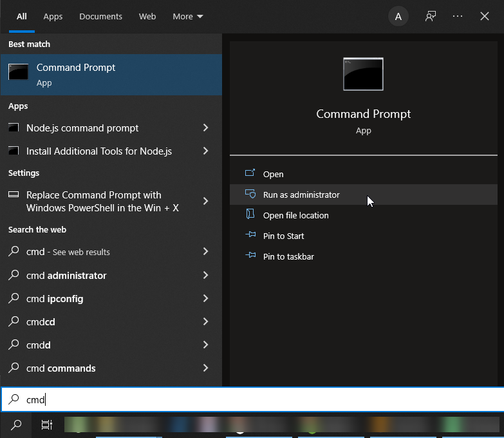Click the Command Prompt icon in best match
504x438 pixels.
[x=18, y=71]
